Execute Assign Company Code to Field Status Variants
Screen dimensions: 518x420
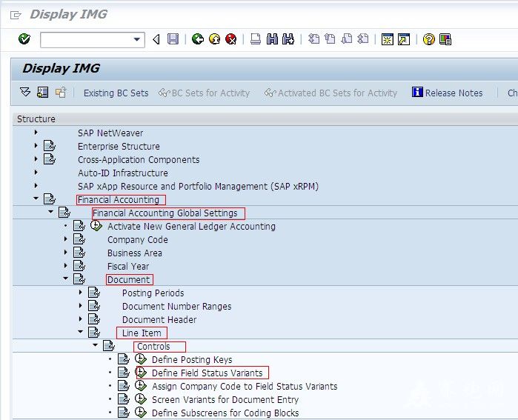tap(141, 385)
